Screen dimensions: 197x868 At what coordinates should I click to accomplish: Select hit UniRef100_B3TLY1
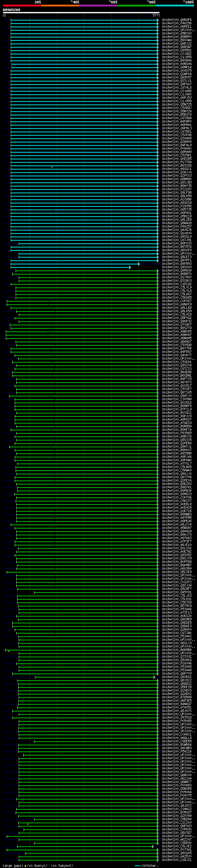[x=177, y=81]
